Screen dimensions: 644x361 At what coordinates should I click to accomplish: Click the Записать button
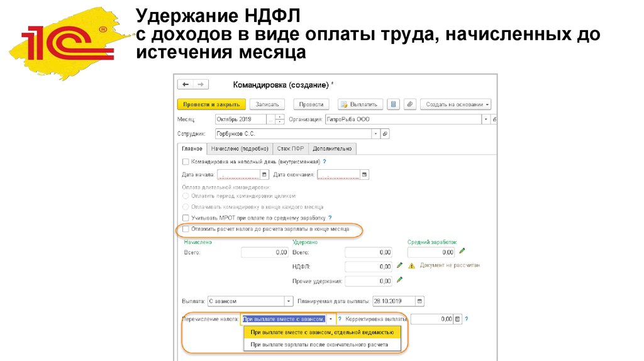[267, 104]
